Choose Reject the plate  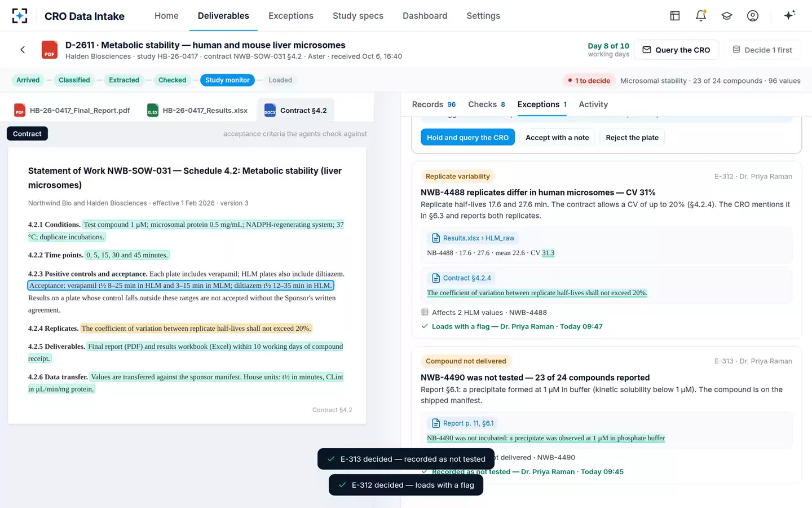[632, 138]
